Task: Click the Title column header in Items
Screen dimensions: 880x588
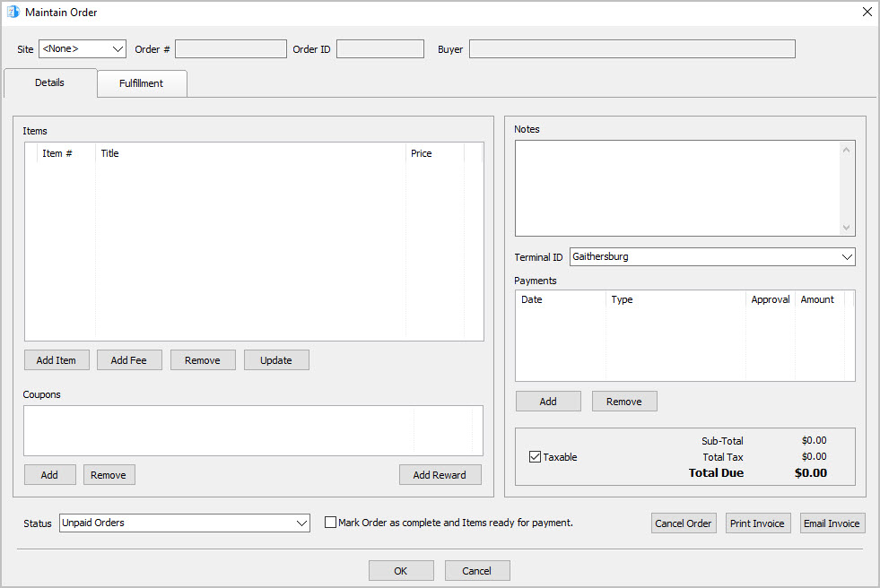Action: (x=250, y=153)
